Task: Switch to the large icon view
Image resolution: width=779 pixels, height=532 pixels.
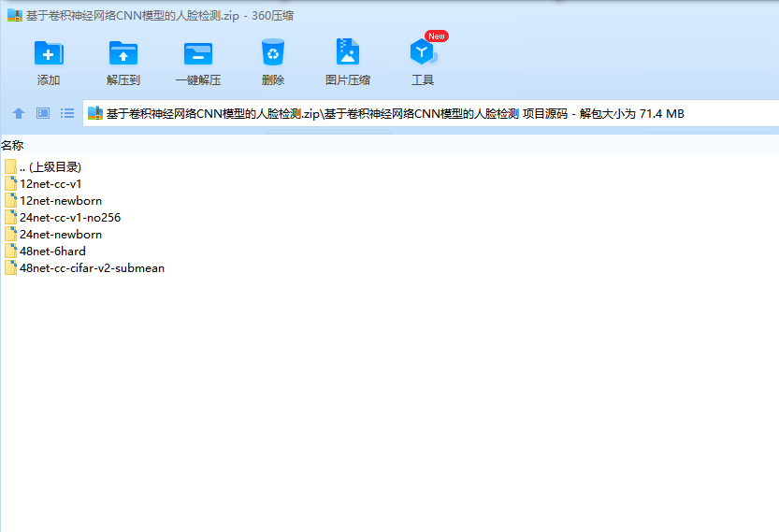Action: [x=43, y=113]
